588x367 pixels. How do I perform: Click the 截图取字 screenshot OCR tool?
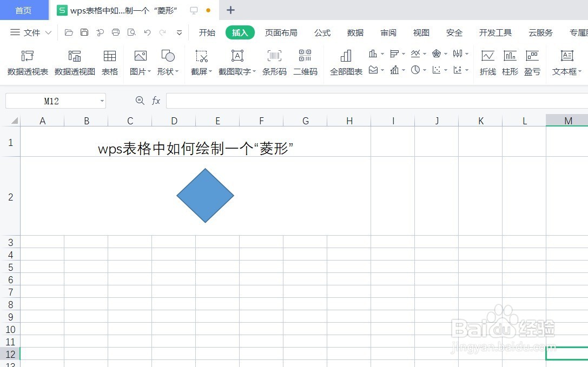tap(237, 63)
